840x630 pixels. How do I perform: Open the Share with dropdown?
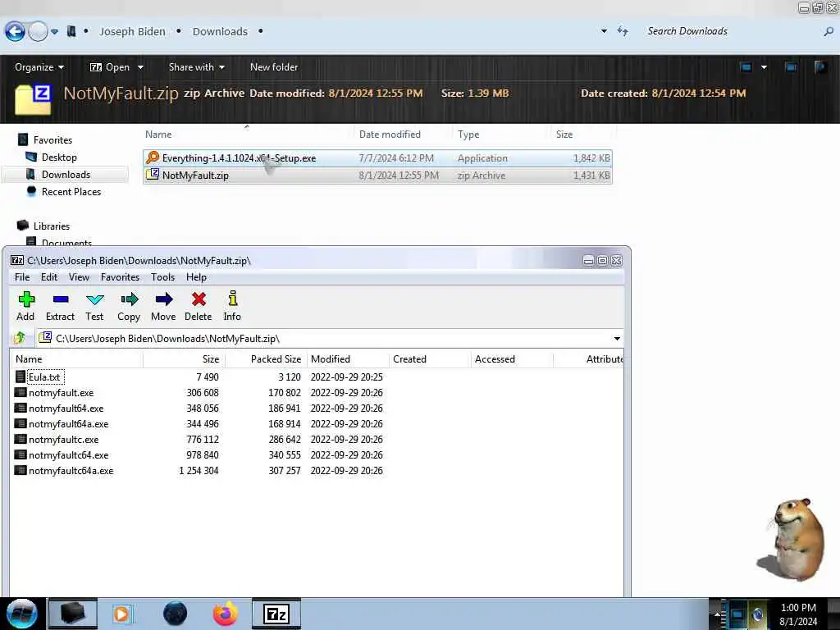(x=197, y=67)
